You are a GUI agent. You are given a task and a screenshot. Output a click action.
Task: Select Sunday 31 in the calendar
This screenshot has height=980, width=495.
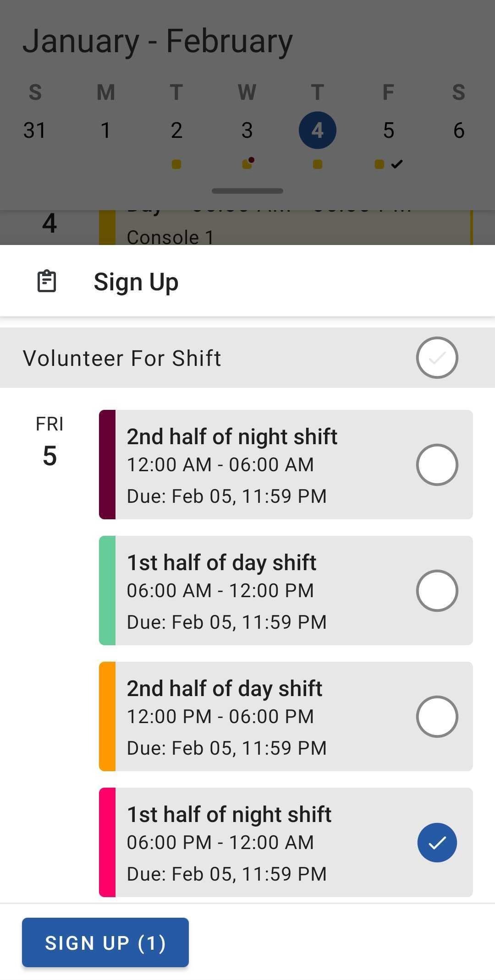click(x=35, y=131)
